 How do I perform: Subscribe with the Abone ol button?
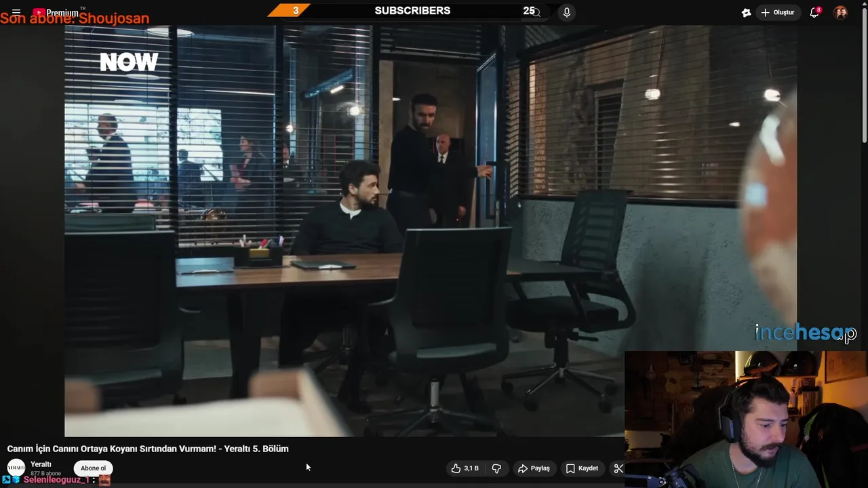(x=93, y=468)
